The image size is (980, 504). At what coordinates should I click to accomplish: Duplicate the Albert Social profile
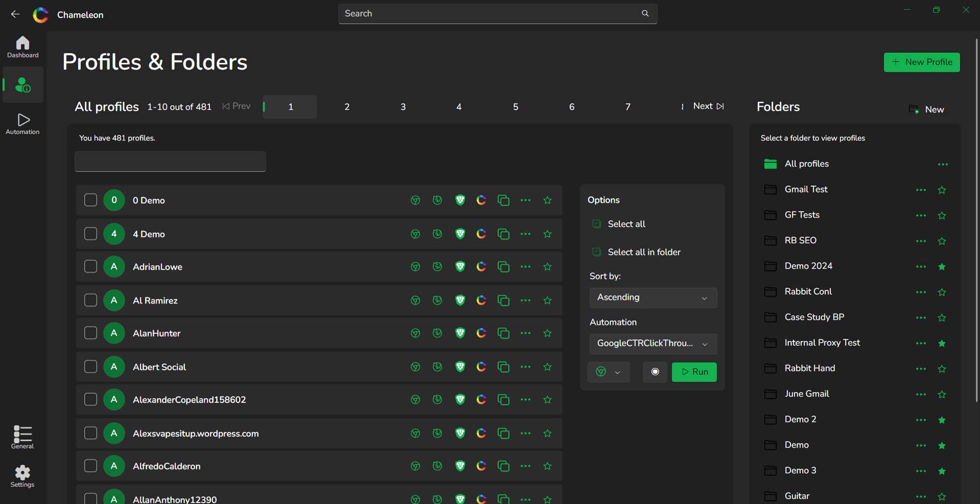pyautogui.click(x=503, y=367)
